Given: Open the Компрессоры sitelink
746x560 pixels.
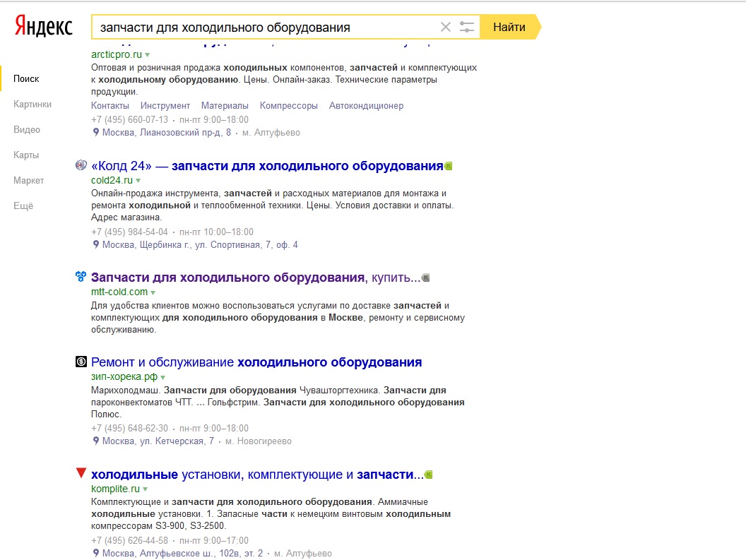Looking at the screenshot, I should [x=289, y=106].
